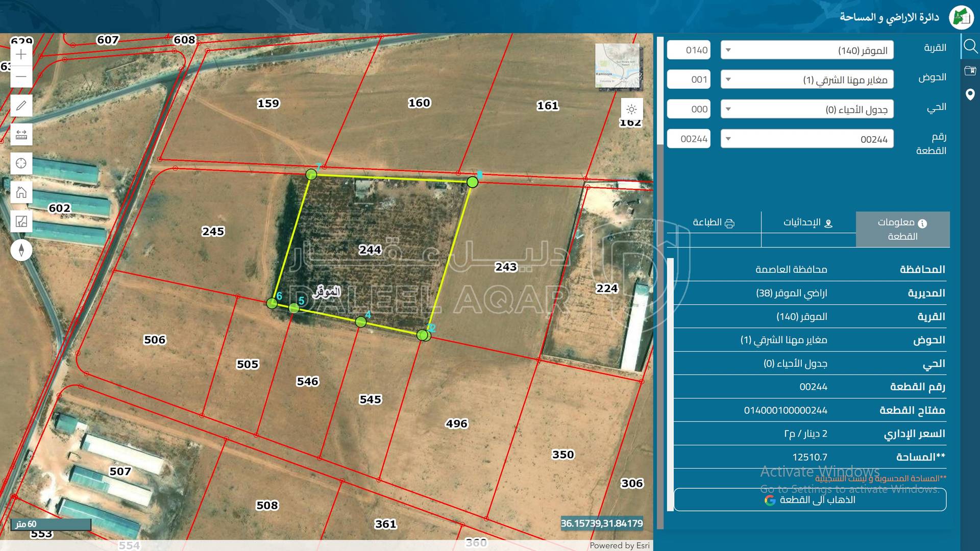The image size is (980, 551).
Task: Open the الطباعة print tab
Action: (x=714, y=223)
